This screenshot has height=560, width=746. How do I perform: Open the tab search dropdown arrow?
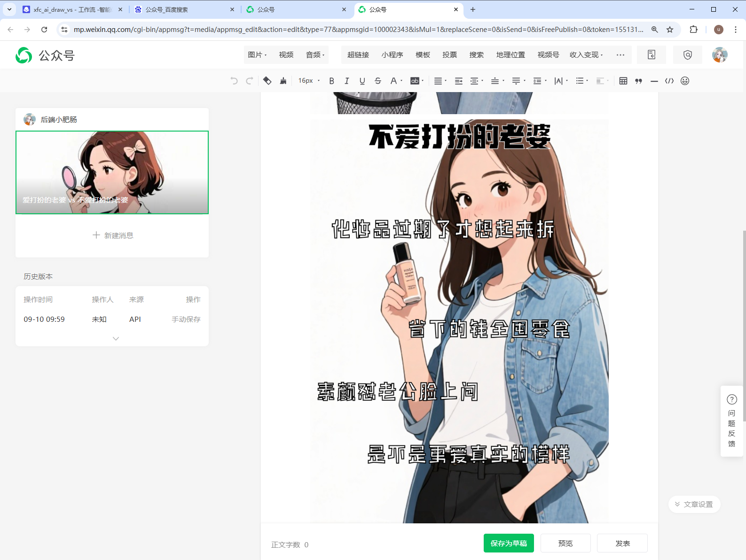9,9
